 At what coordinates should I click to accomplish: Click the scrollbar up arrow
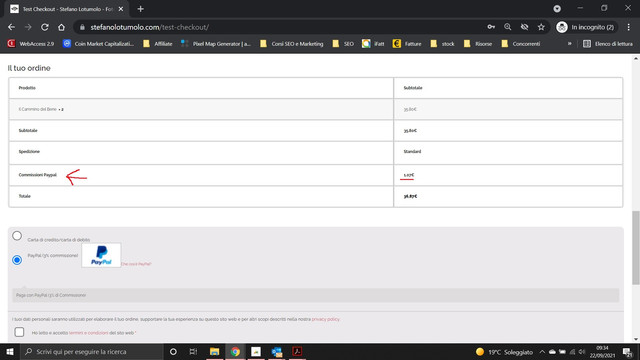(636, 59)
